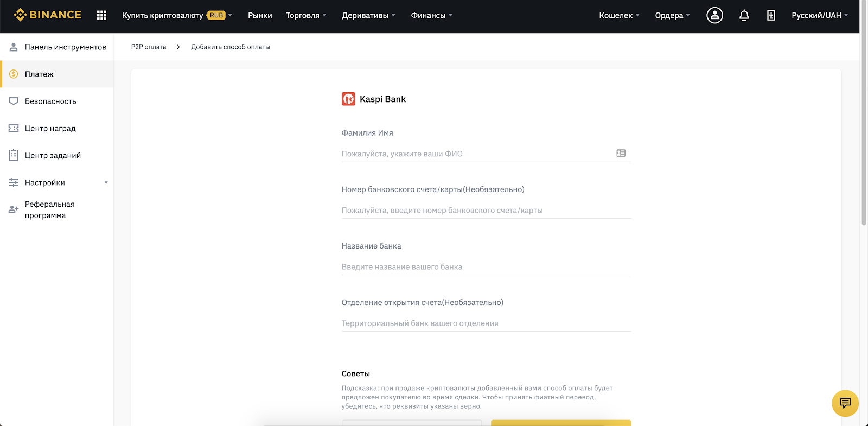
Task: Click the Панель инструментов person icon
Action: coord(14,47)
